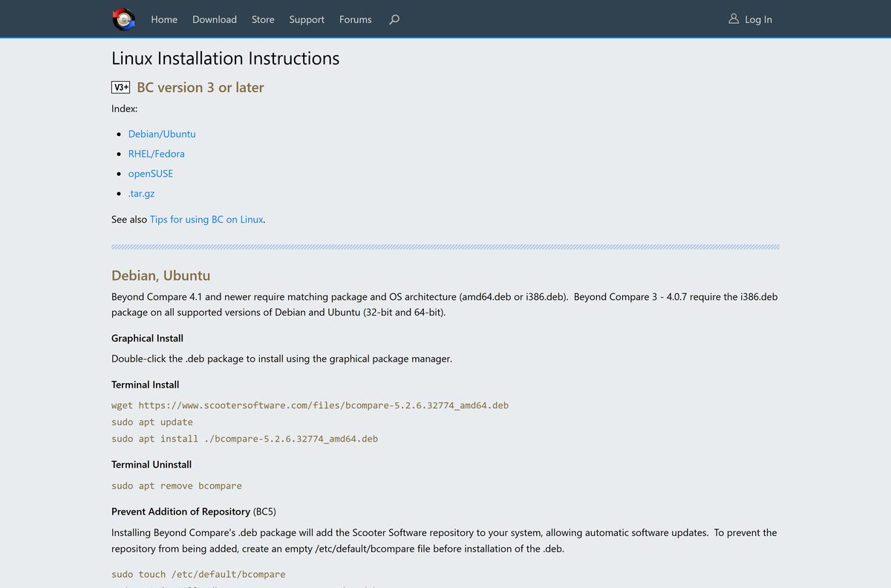Click the V3+ version badge
891x588 pixels.
click(121, 87)
